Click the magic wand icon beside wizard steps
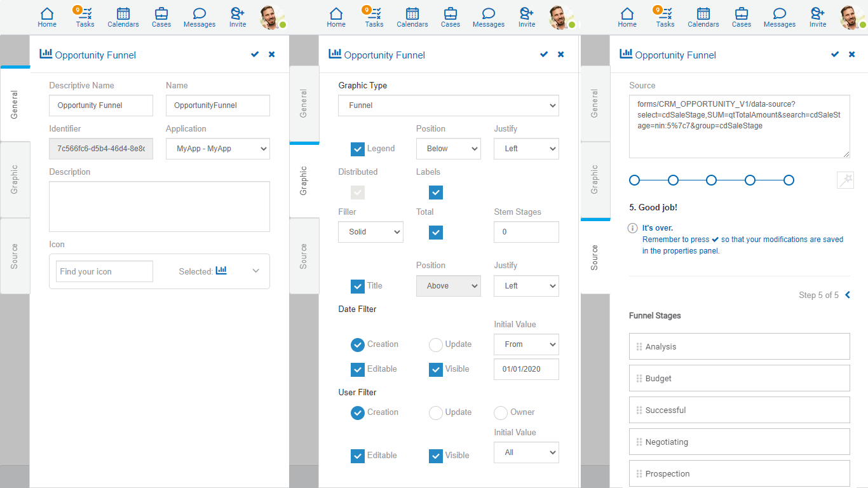The width and height of the screenshot is (868, 488). coord(844,180)
